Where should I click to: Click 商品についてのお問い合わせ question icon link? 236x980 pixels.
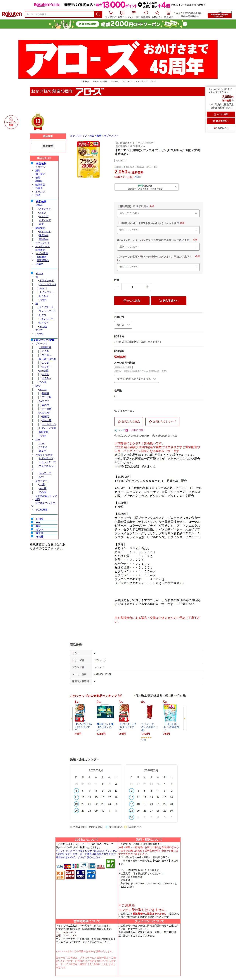click(x=132, y=436)
